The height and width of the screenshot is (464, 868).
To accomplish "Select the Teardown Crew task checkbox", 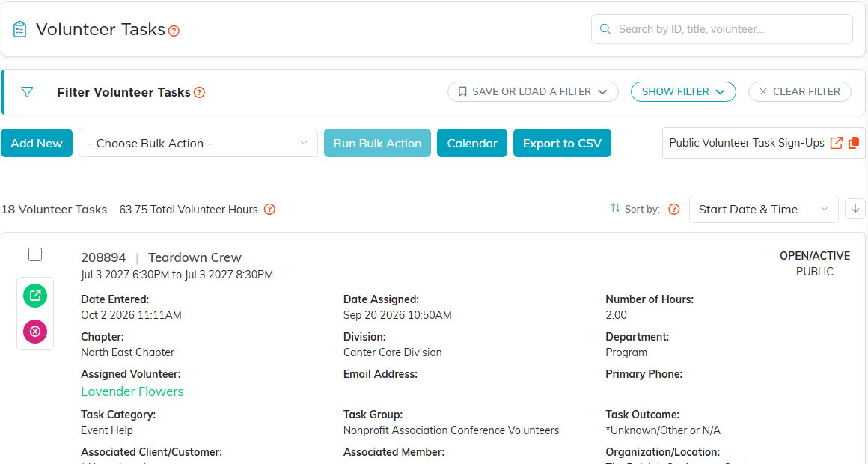I will tap(35, 254).
